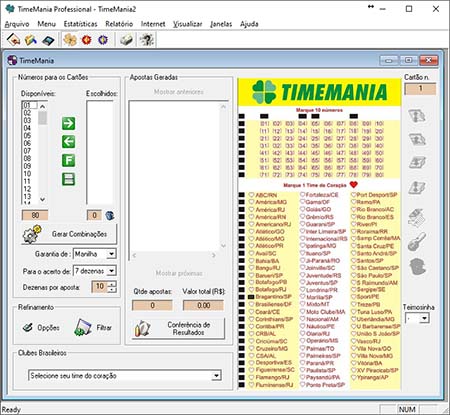Viewport: 450px width, 415px height.
Task: Open the Ajuda menu
Action: pos(249,24)
